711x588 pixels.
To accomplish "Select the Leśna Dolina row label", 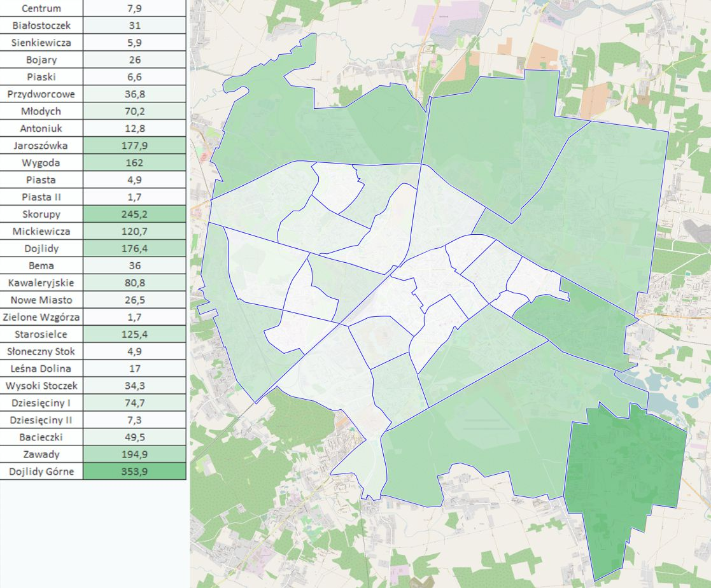I will pos(41,368).
